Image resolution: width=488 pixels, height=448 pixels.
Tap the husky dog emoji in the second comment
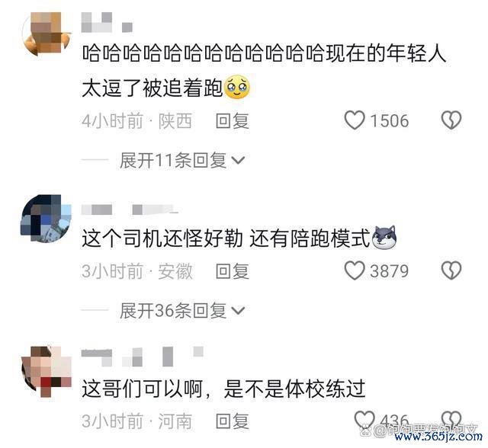(384, 238)
